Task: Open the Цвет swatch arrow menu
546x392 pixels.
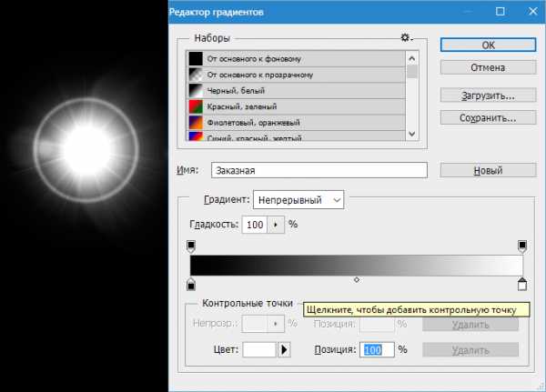Action: tap(284, 349)
